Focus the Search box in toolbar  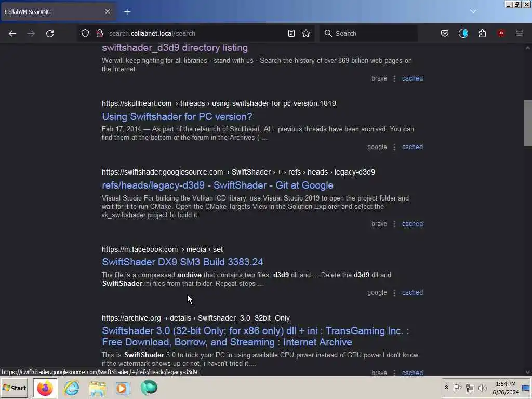tap(368, 33)
